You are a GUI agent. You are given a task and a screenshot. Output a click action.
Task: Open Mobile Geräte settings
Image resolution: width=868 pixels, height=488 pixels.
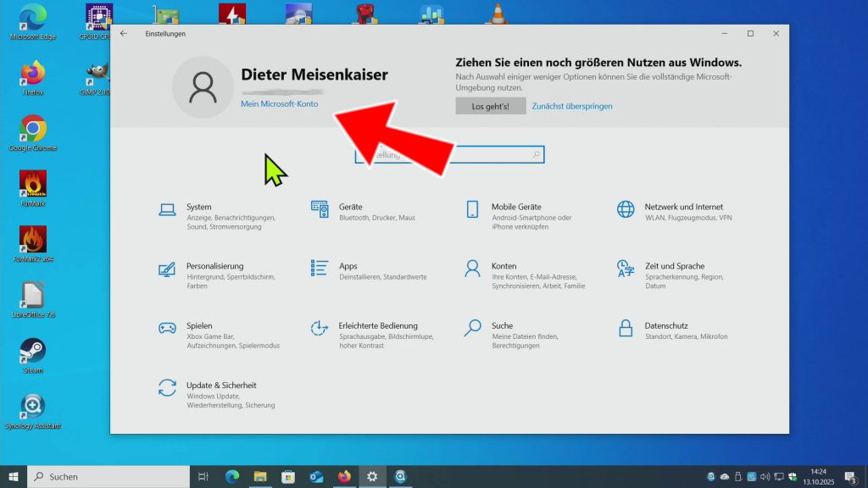[515, 208]
